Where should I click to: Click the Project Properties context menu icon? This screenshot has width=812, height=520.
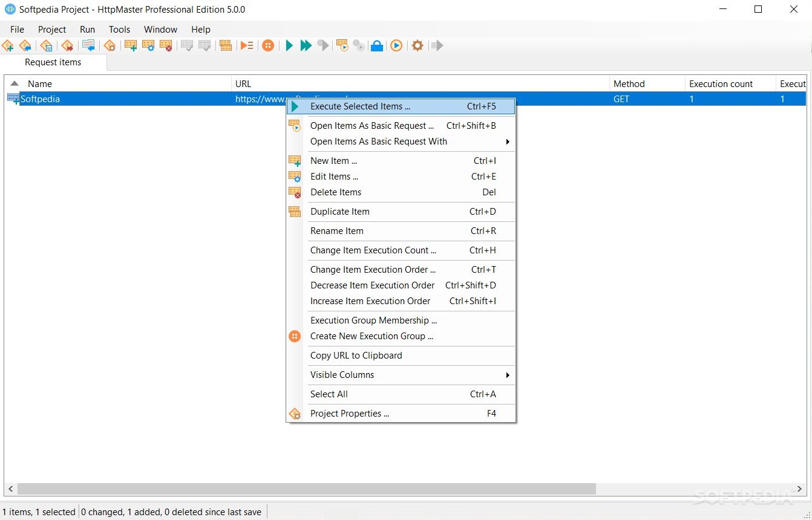pyautogui.click(x=295, y=414)
